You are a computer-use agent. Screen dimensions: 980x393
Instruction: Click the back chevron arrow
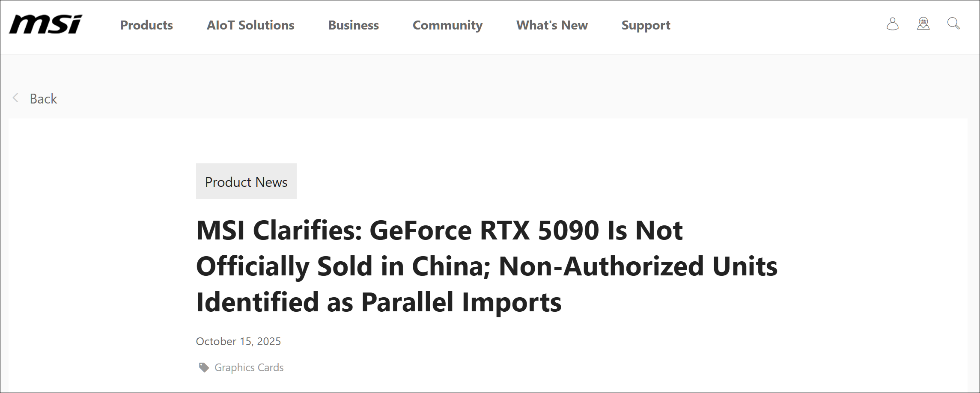[15, 98]
